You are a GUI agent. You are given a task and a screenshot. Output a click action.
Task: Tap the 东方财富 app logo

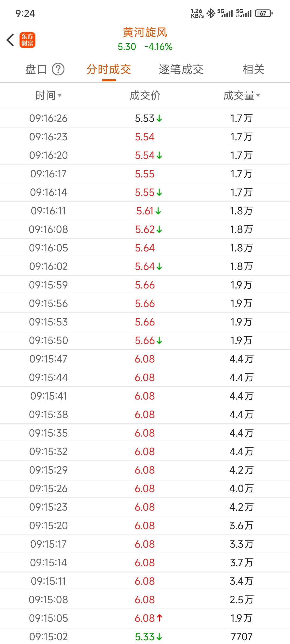(27, 40)
